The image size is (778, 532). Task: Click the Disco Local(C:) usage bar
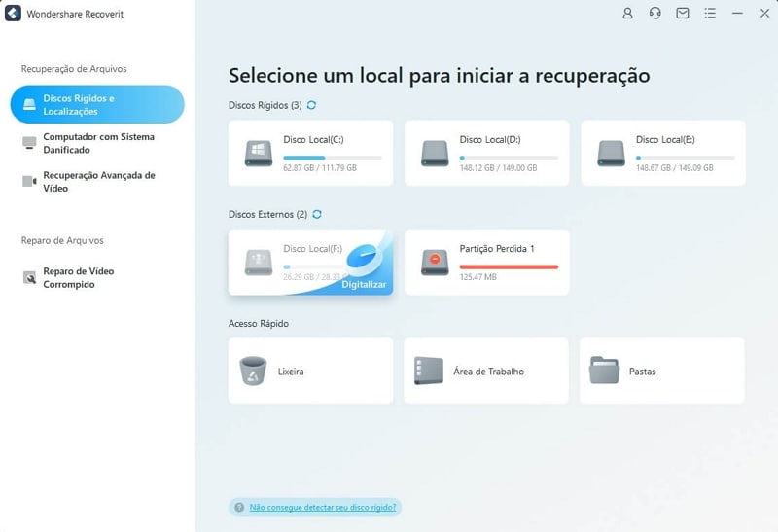(333, 158)
